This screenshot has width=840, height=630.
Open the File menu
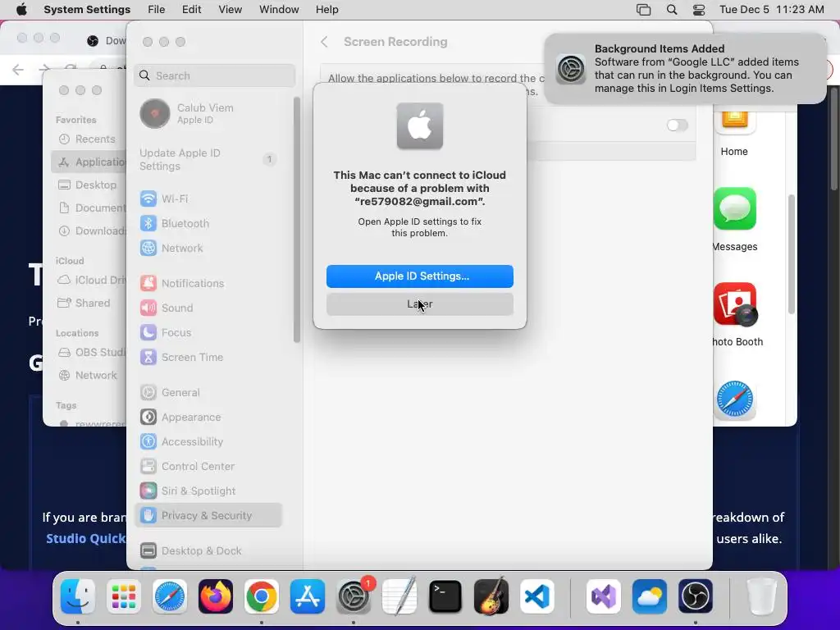[x=157, y=10]
